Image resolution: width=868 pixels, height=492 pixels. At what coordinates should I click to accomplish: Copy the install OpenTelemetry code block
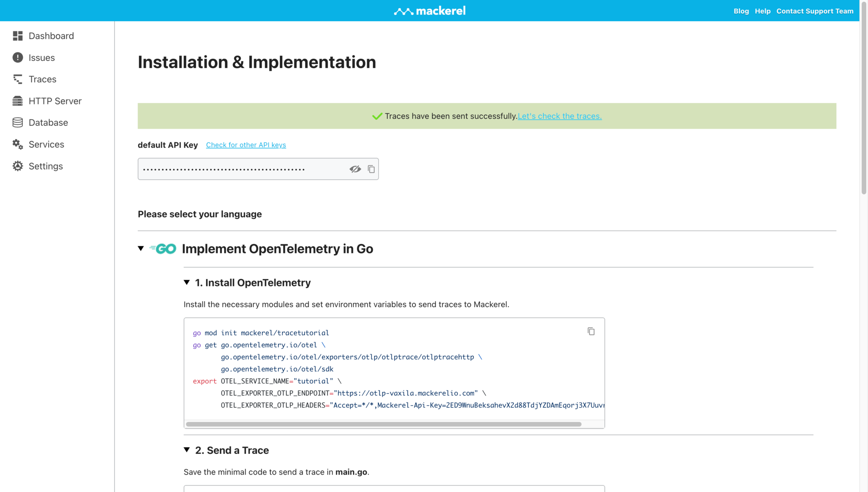591,331
